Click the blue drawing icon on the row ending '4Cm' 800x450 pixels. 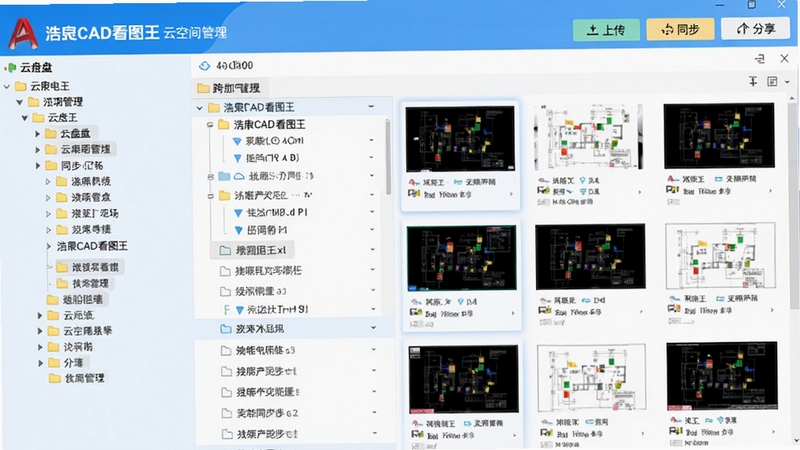click(237, 141)
